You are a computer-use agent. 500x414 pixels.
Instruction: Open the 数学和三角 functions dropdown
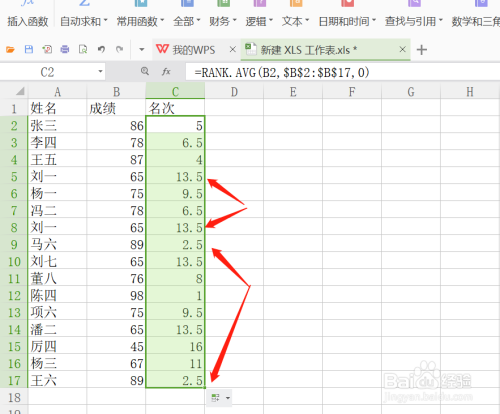476,21
